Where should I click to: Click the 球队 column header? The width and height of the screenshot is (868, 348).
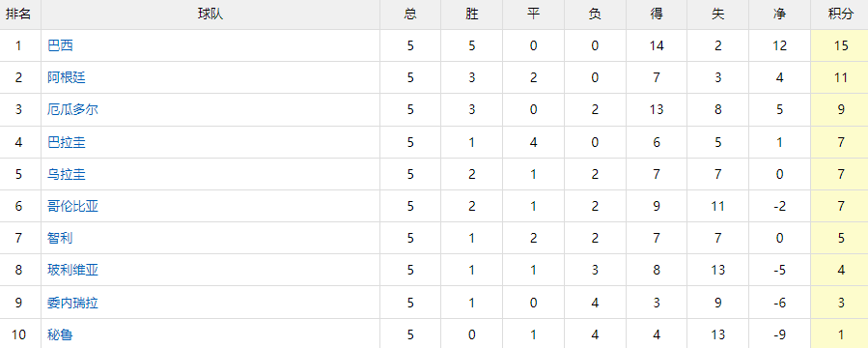click(x=210, y=14)
